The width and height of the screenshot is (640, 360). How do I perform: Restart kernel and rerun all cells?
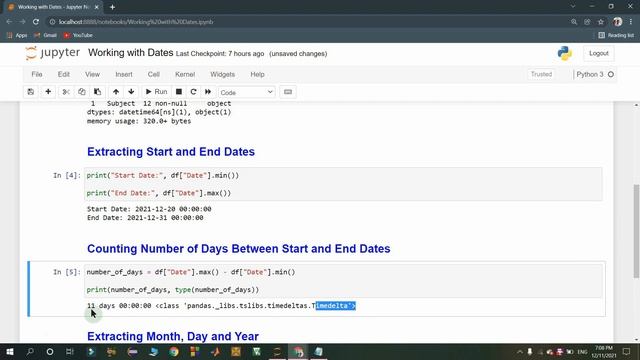[208, 92]
